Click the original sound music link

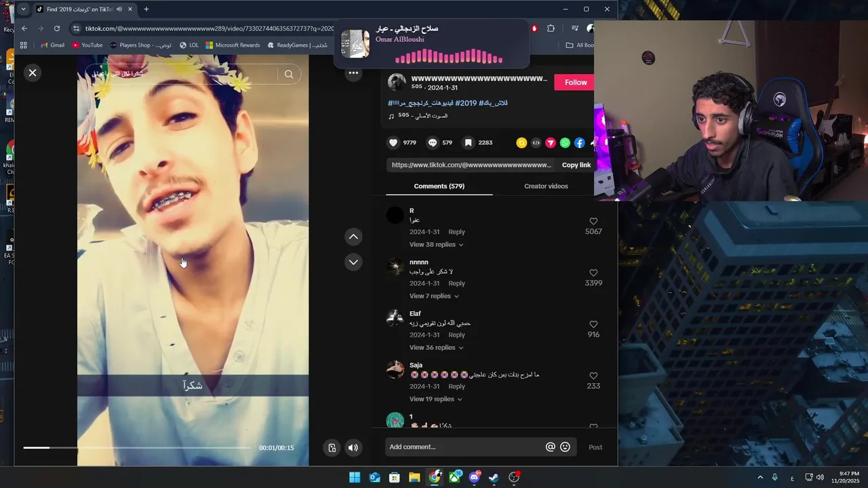pos(422,116)
